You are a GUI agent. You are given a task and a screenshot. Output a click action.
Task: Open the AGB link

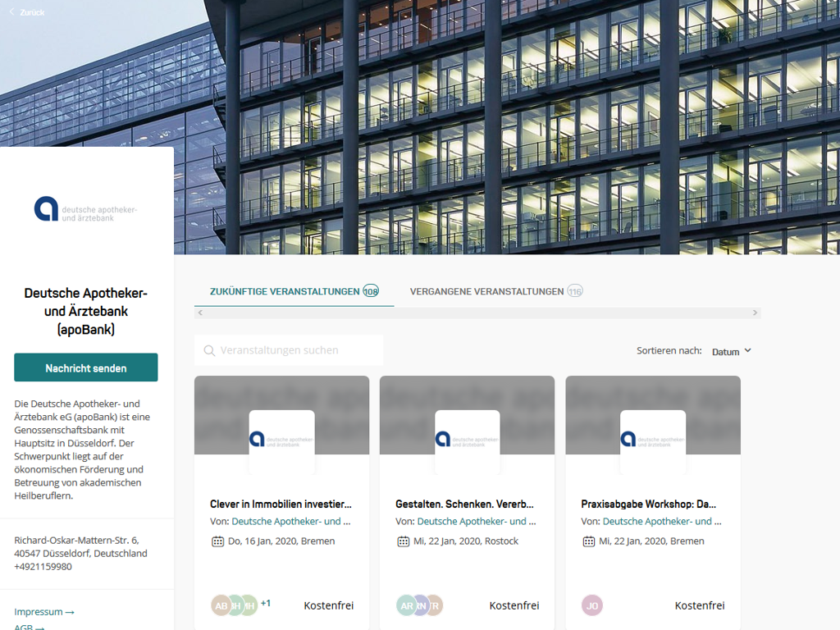coord(29,627)
